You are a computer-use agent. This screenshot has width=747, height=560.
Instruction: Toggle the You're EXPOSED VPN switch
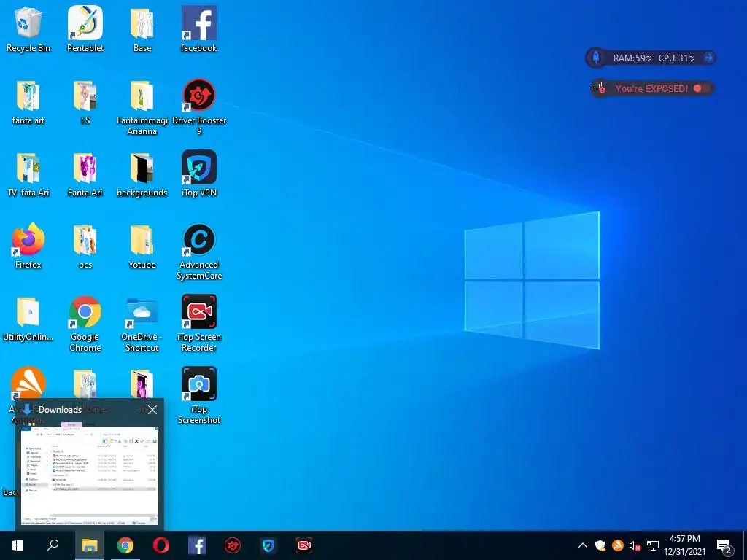coord(701,88)
